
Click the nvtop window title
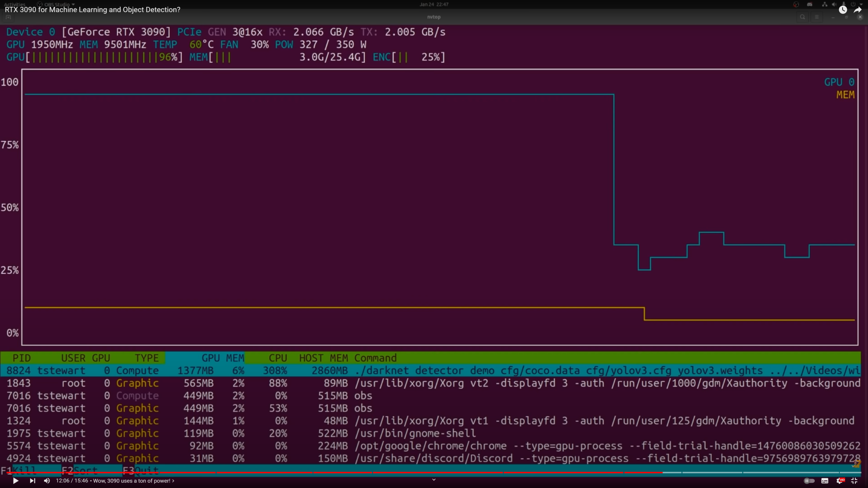click(434, 17)
